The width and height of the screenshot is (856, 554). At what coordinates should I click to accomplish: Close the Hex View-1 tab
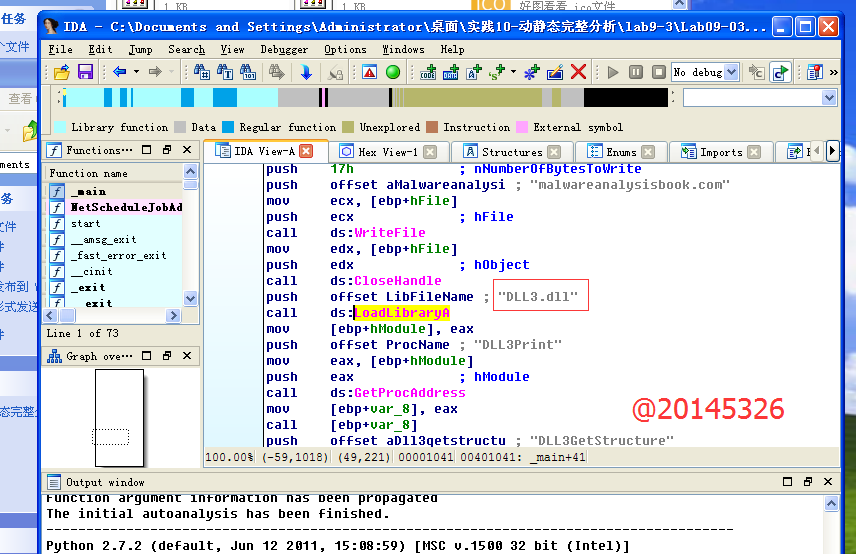(429, 152)
